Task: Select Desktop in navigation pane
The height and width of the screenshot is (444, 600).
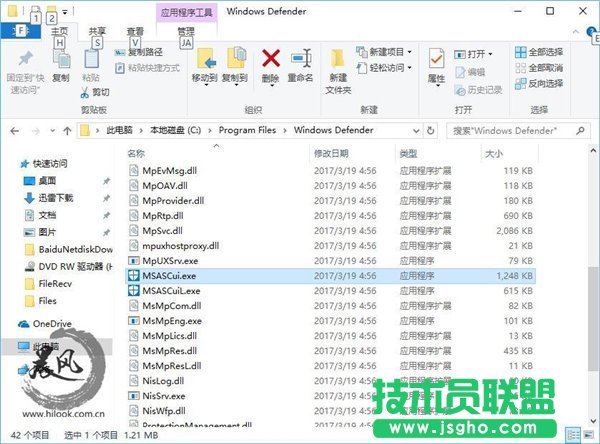Action: pyautogui.click(x=40, y=181)
